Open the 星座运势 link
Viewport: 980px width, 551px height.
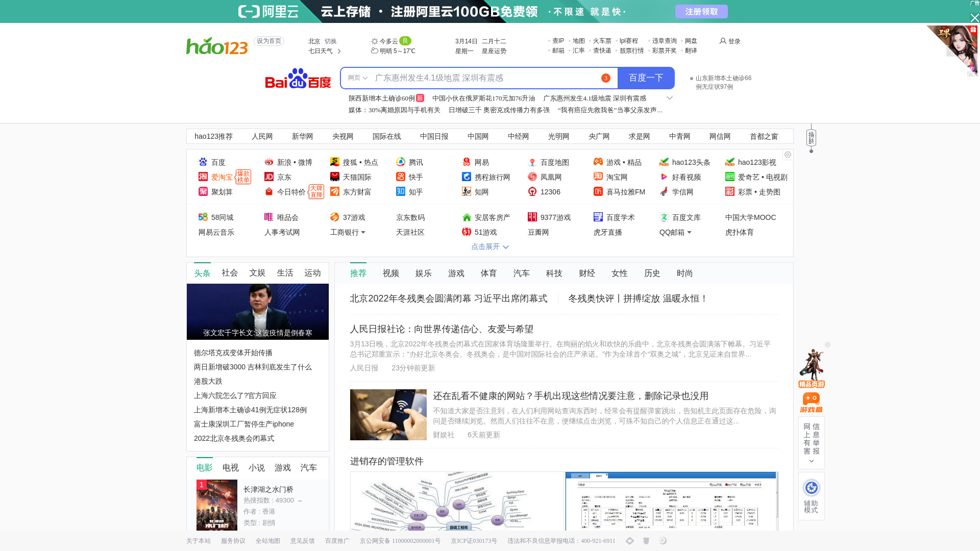coord(494,51)
